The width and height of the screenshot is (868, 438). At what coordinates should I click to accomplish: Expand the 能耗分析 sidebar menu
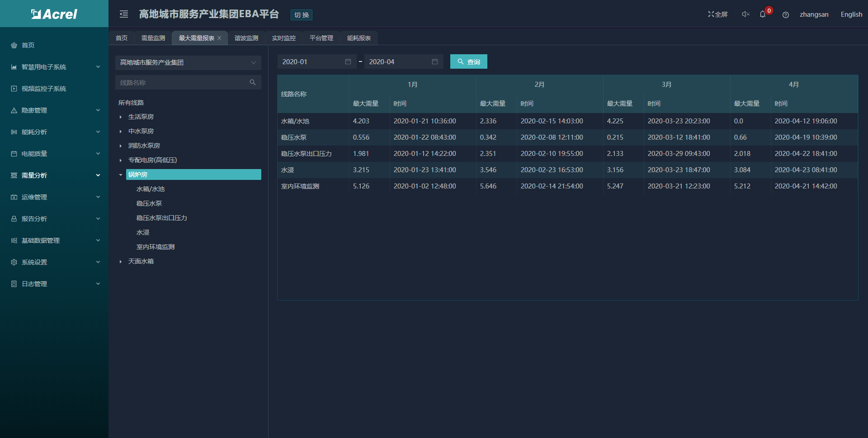[54, 132]
